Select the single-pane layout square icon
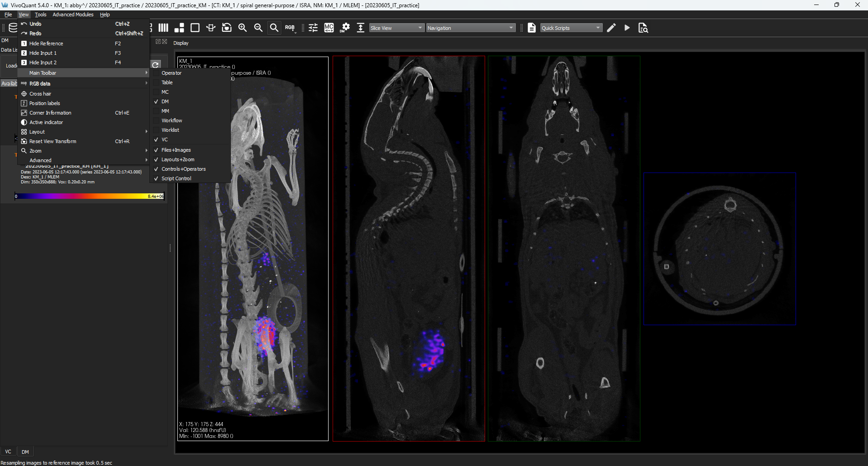The height and width of the screenshot is (466, 868). coord(195,28)
